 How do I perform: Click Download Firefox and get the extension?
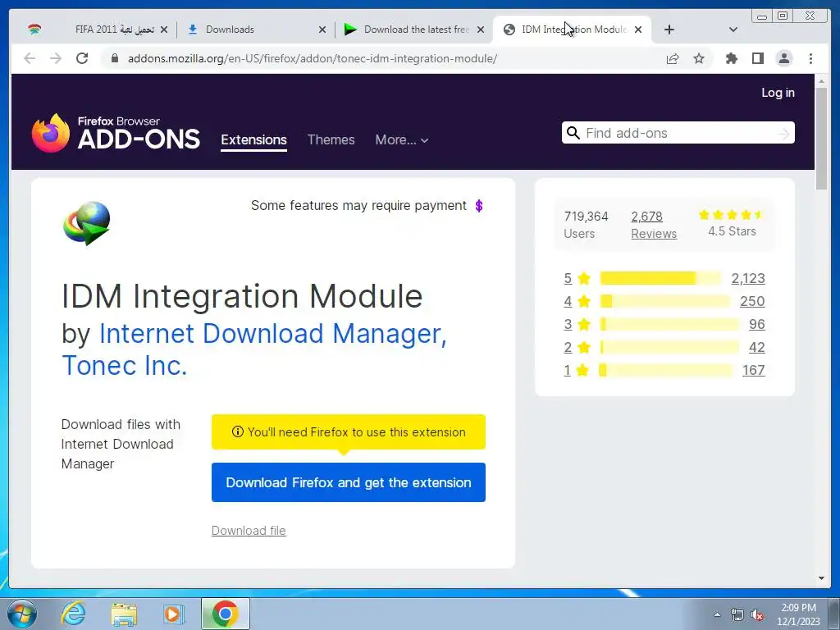coord(348,482)
